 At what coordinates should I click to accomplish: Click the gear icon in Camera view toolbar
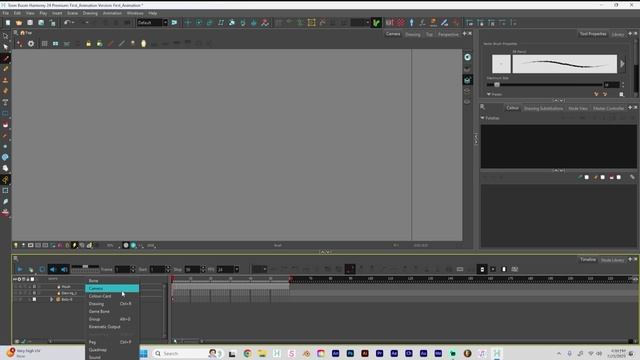click(x=31, y=44)
